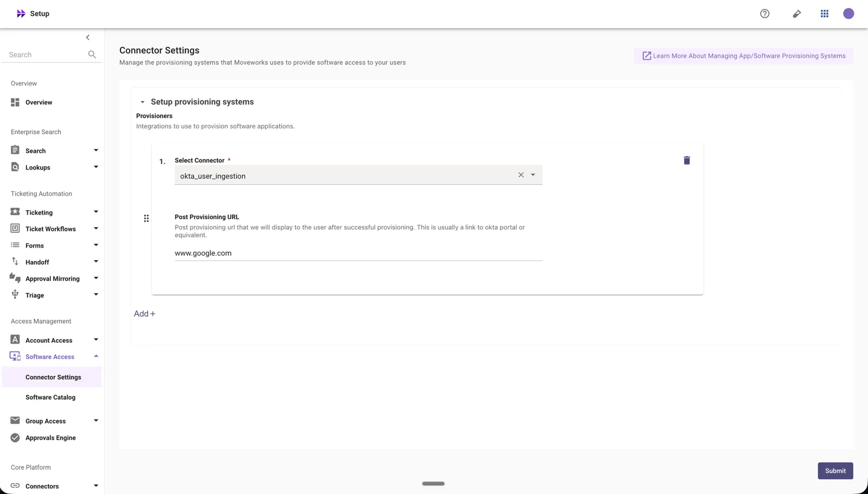Screen dimensions: 868x494
Task: Delete provisioner with the trash icon
Action: (686, 160)
